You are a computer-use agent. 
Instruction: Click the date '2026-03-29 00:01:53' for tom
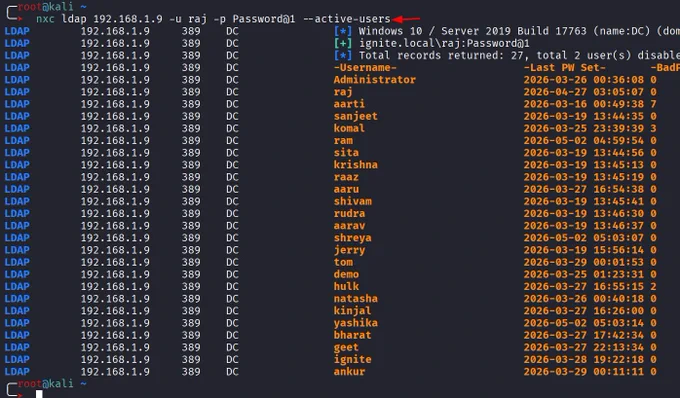pos(583,262)
